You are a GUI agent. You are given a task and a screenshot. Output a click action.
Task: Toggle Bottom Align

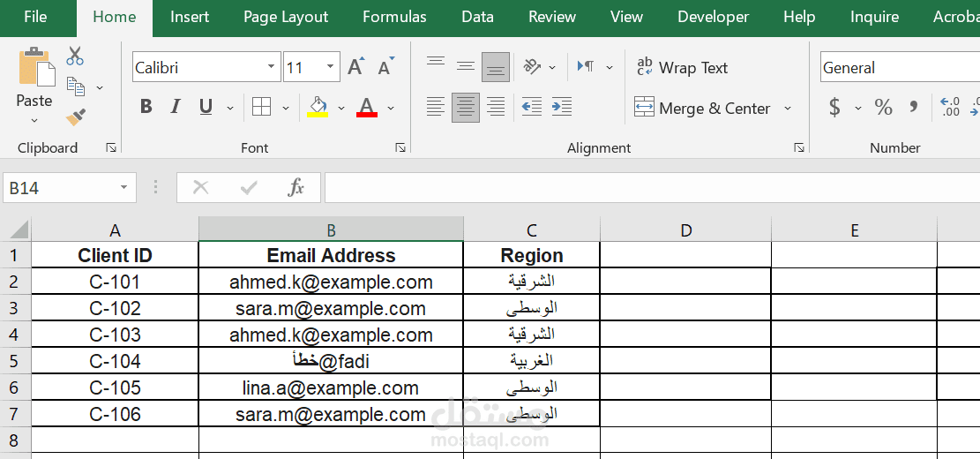(496, 67)
